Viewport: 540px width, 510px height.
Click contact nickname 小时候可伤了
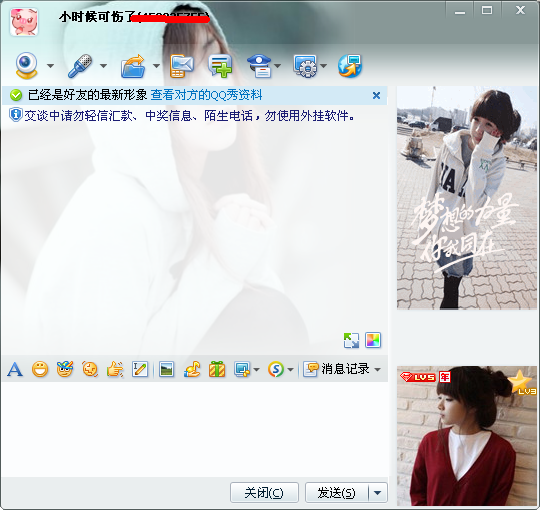98,17
